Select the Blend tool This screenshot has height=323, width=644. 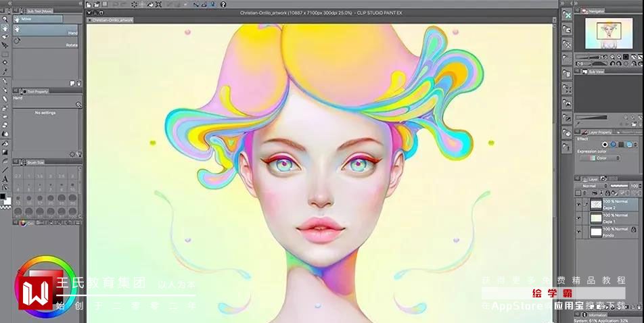[5, 133]
